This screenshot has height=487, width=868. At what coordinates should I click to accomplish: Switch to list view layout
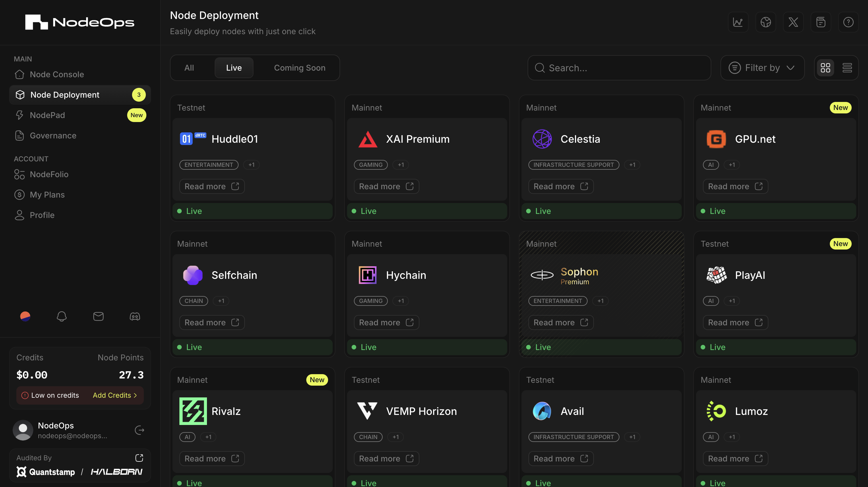tap(847, 68)
